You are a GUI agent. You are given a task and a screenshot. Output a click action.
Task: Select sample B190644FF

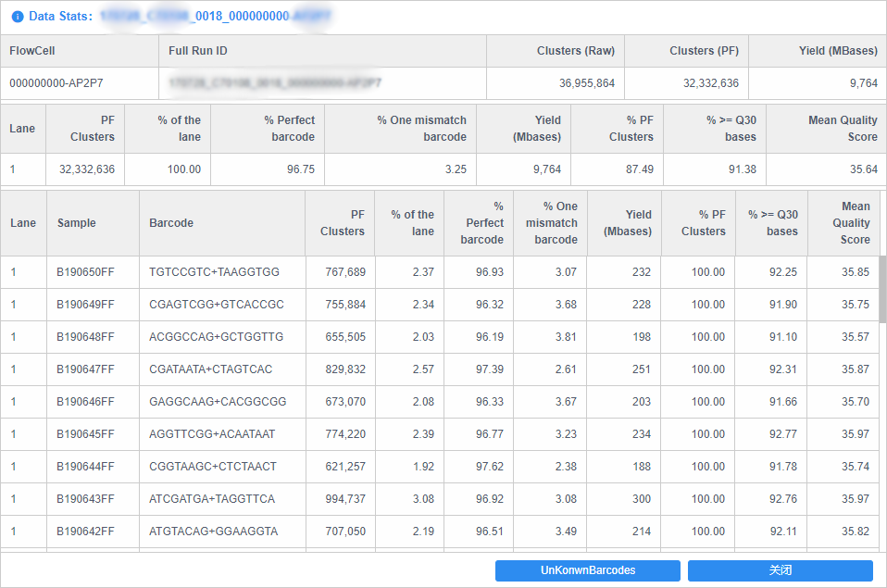pyautogui.click(x=85, y=467)
